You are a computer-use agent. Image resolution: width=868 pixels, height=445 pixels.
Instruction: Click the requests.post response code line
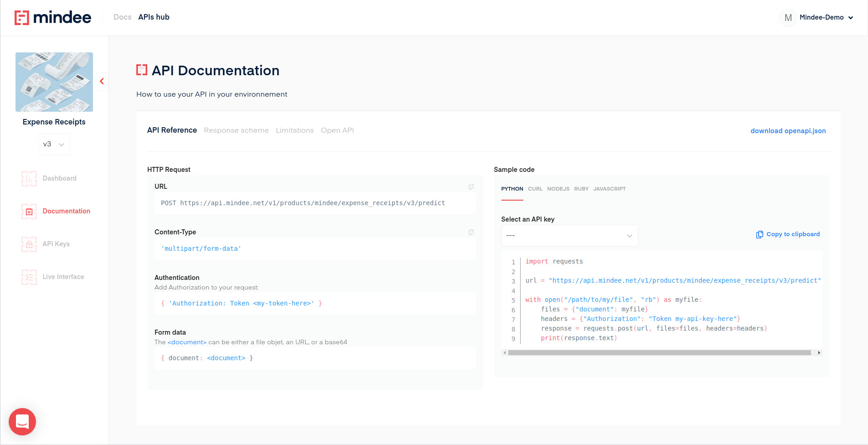click(654, 329)
